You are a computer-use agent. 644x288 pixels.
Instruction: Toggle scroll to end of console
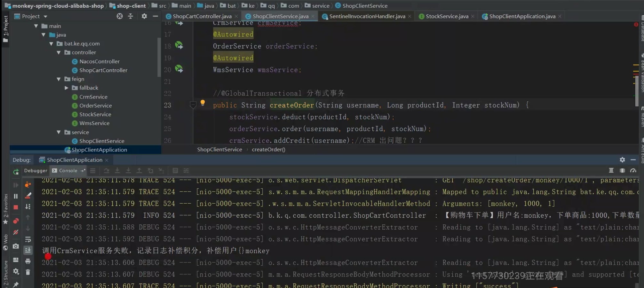click(x=28, y=250)
